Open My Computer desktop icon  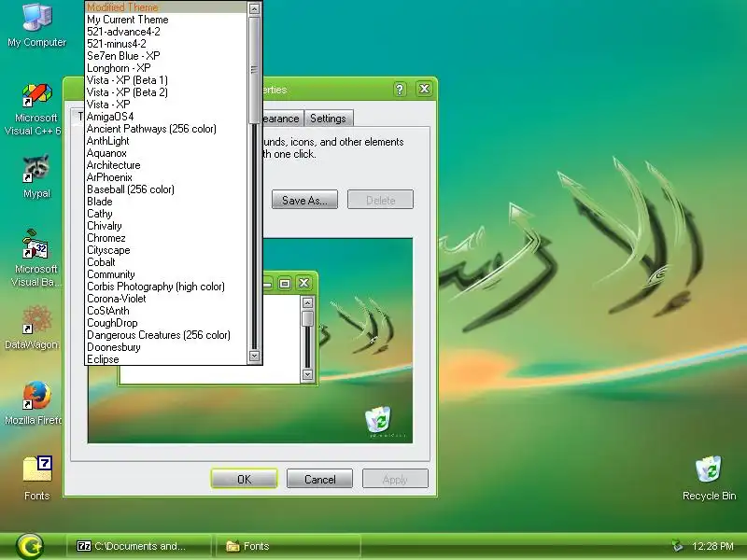36,26
